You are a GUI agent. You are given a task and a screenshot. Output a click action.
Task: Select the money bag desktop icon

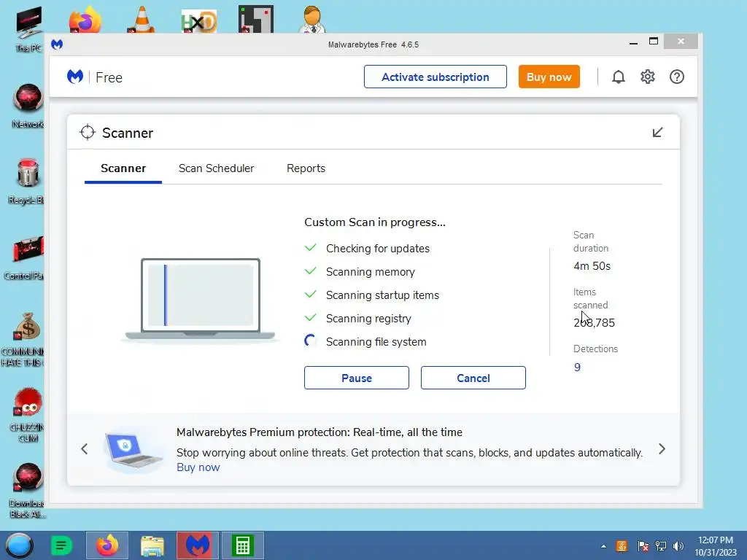pyautogui.click(x=25, y=340)
